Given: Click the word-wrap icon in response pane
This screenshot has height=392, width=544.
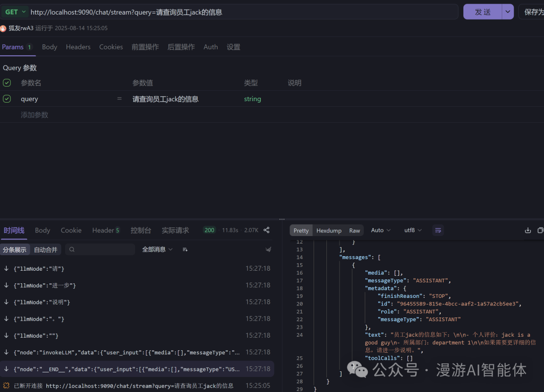Looking at the screenshot, I should 438,230.
